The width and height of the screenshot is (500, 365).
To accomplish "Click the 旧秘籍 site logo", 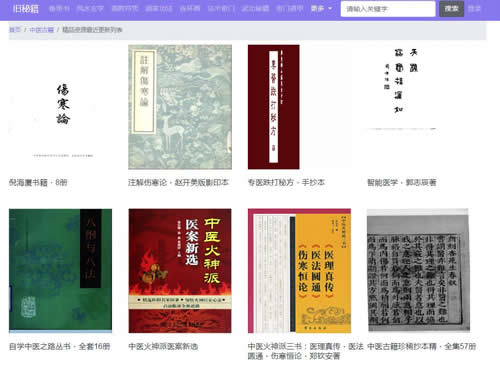I will point(26,9).
